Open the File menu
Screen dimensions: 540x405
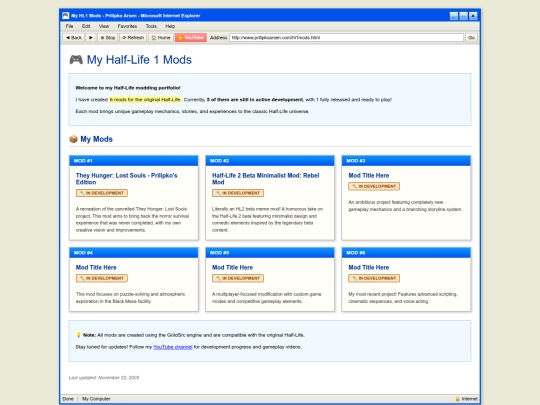[x=70, y=26]
